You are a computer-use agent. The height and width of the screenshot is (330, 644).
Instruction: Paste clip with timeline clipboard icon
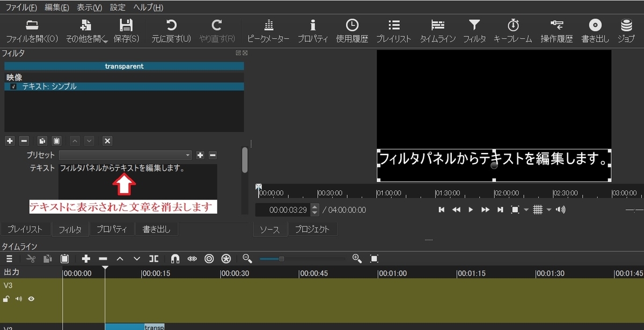pyautogui.click(x=65, y=259)
